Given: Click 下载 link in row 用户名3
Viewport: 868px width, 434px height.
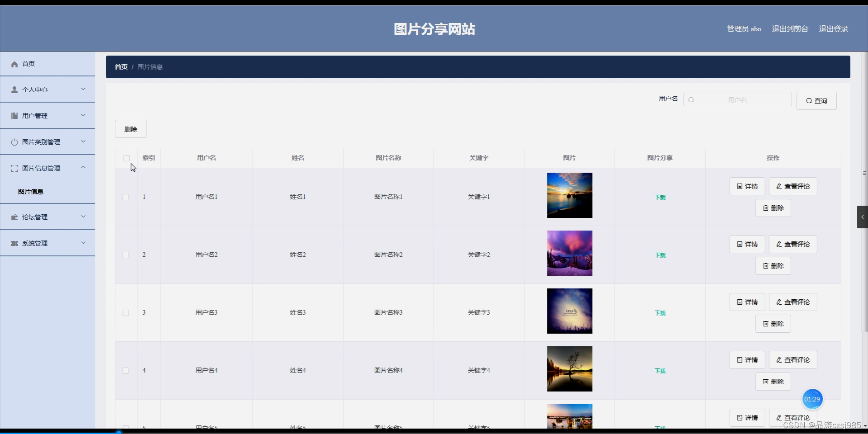Looking at the screenshot, I should pyautogui.click(x=660, y=313).
